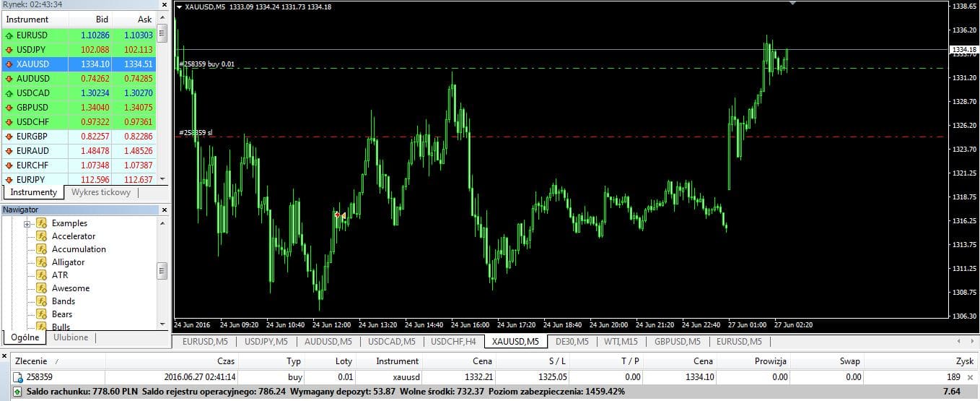Close order 258359 with the x button

pos(971,377)
